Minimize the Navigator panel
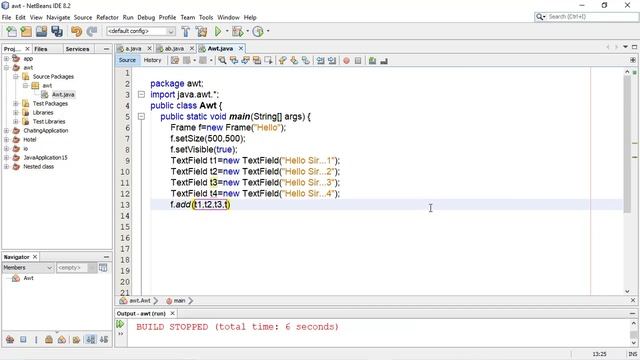This screenshot has height=360, width=640. 106,257
